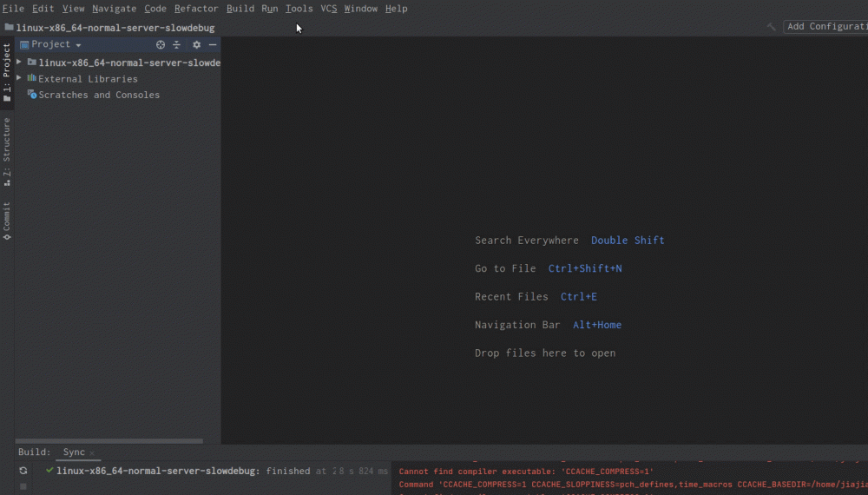Viewport: 868px width, 495px height.
Task: Expand the linux-x86_64-normal-server-slowdebug tree node
Action: coord(19,62)
